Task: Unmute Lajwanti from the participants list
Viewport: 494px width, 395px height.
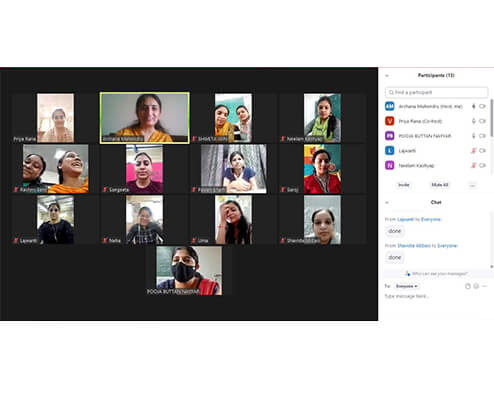Action: (x=474, y=151)
